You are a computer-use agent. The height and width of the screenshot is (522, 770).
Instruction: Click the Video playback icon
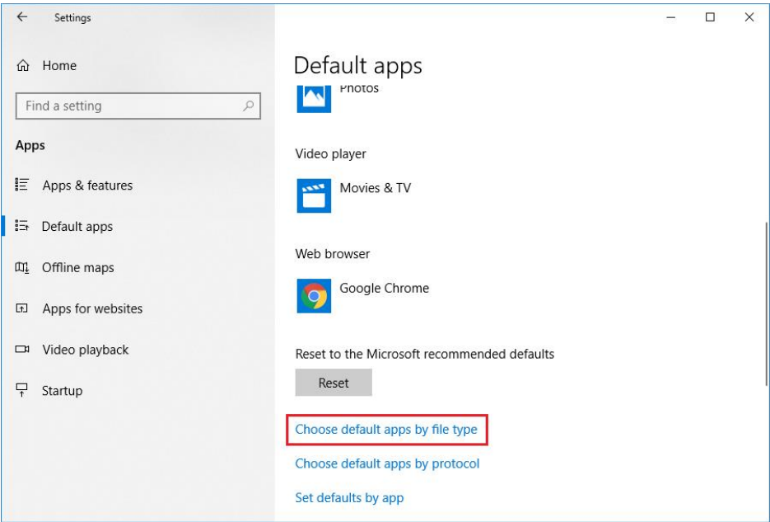[x=22, y=350]
